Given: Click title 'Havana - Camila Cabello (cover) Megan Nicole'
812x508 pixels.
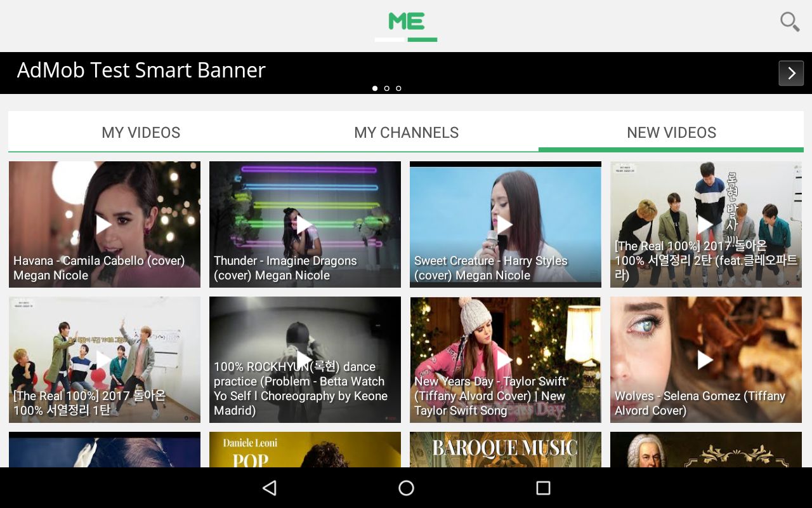Looking at the screenshot, I should pos(99,268).
